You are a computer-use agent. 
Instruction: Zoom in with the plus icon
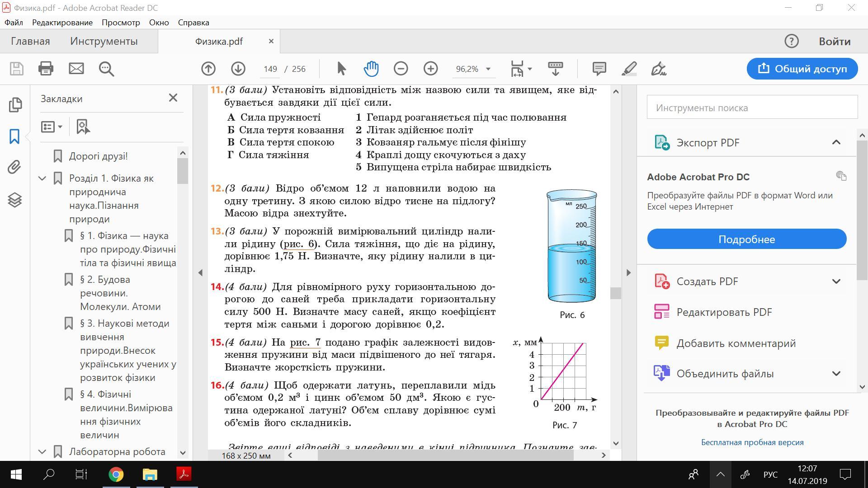430,69
